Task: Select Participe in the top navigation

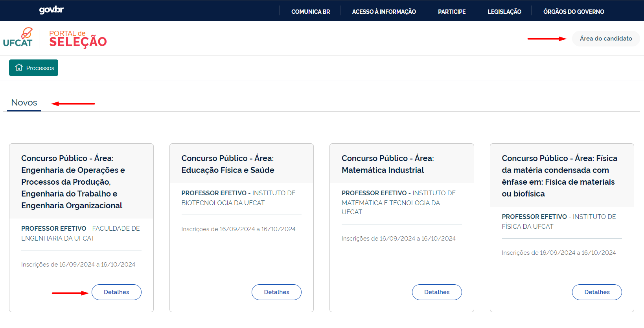Action: click(x=452, y=12)
